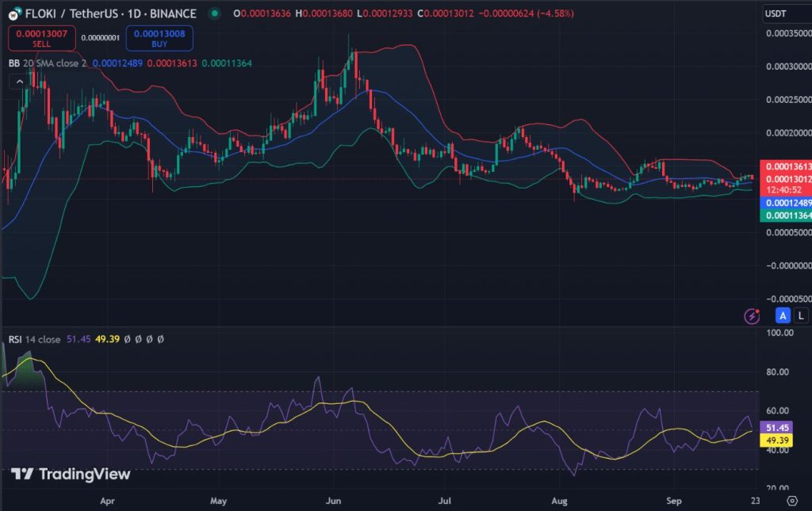Open chart settings with the gear icon
Screen dimensions: 812x511
pos(792,501)
